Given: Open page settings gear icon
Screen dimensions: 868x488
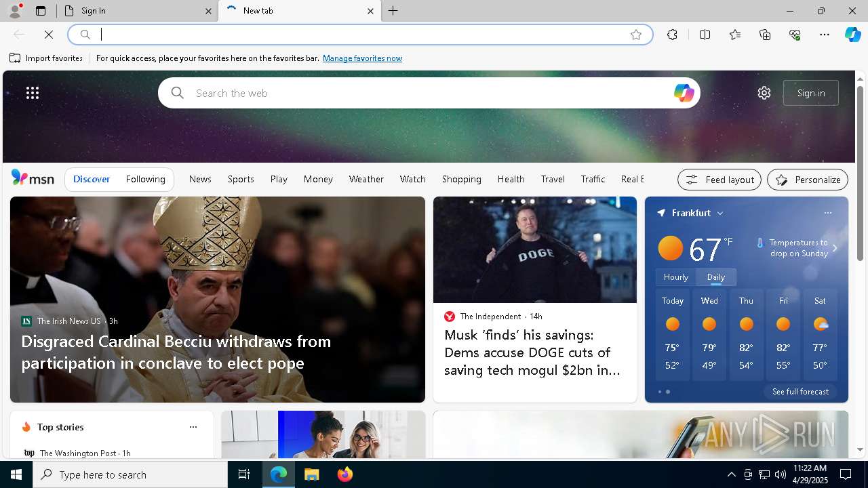Looking at the screenshot, I should (x=764, y=93).
